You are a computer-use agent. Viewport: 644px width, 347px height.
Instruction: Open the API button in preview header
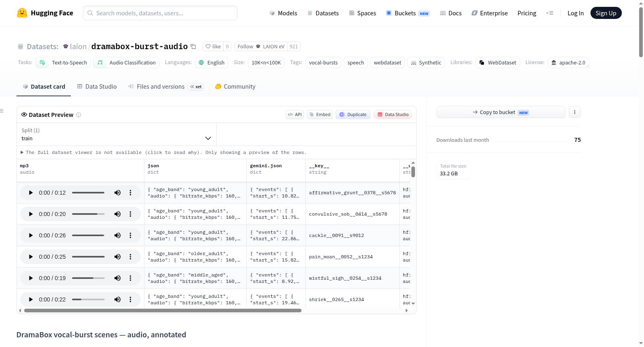[295, 114]
